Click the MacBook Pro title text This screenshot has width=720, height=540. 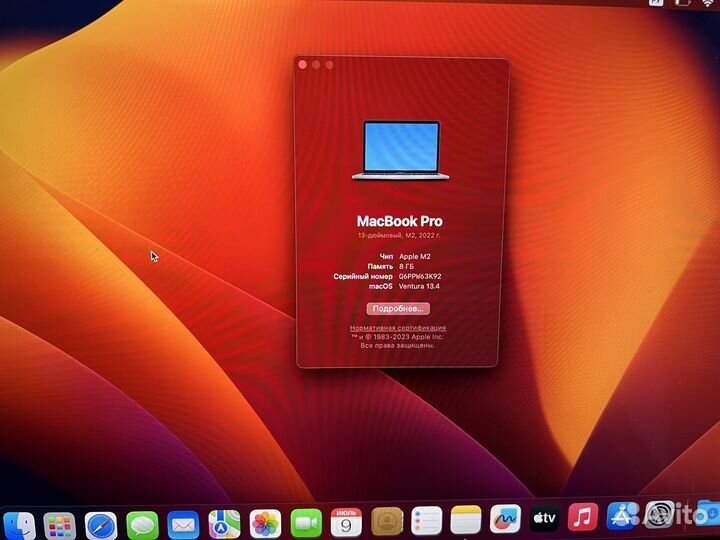(x=399, y=221)
